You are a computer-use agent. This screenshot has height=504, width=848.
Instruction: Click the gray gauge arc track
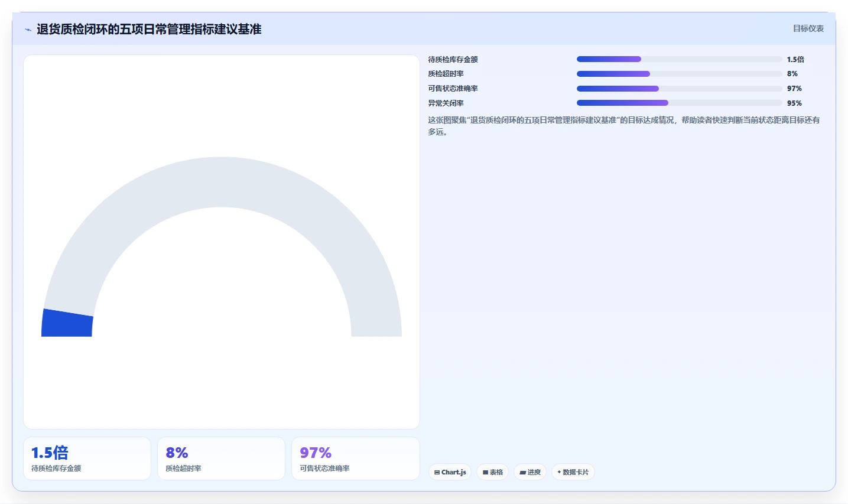[222, 182]
